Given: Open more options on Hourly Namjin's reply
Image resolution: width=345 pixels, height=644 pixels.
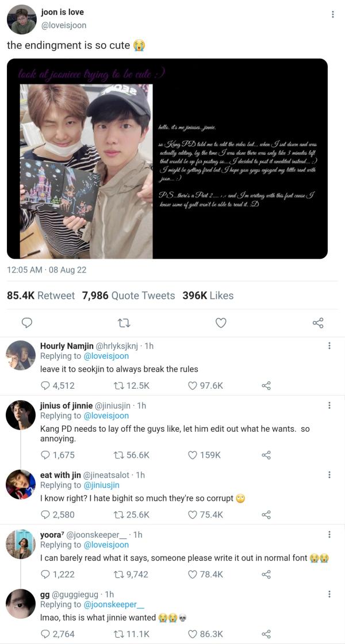Looking at the screenshot, I should 329,346.
